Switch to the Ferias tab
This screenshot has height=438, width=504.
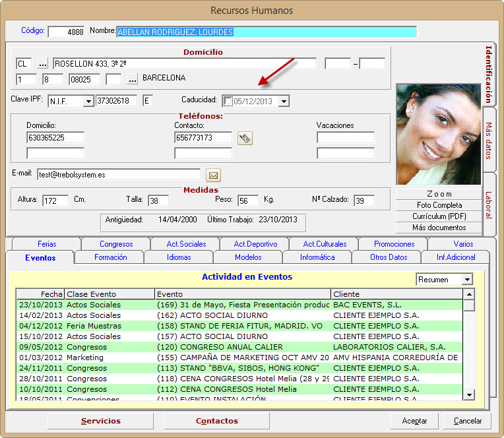coord(47,244)
